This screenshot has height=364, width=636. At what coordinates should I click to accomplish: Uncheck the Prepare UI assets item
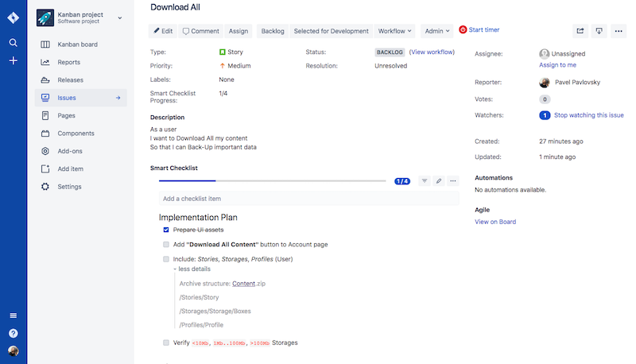pyautogui.click(x=166, y=230)
